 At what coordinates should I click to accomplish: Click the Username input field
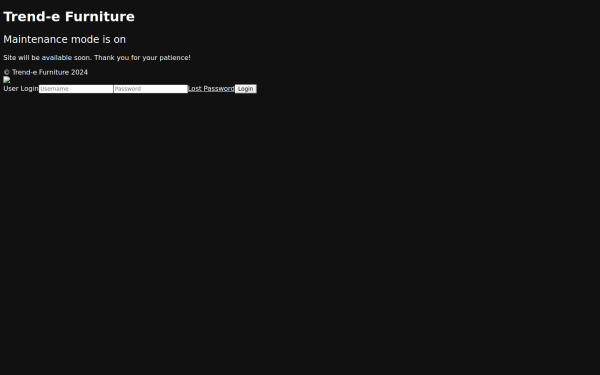(x=76, y=89)
